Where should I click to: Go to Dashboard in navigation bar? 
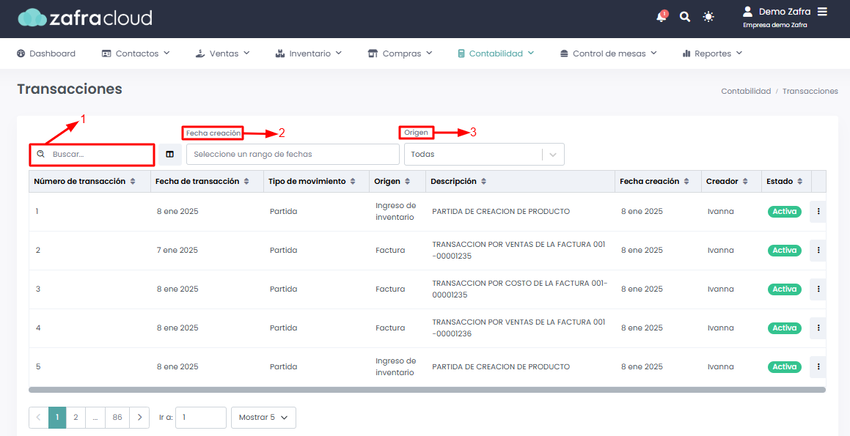(47, 53)
